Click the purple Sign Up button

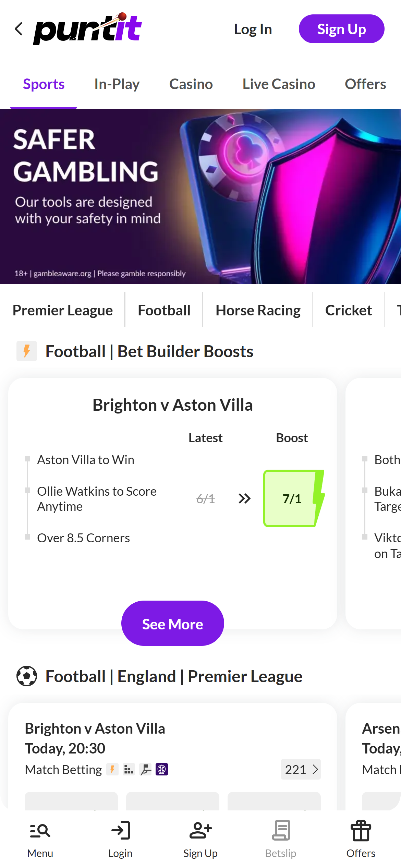[341, 29]
